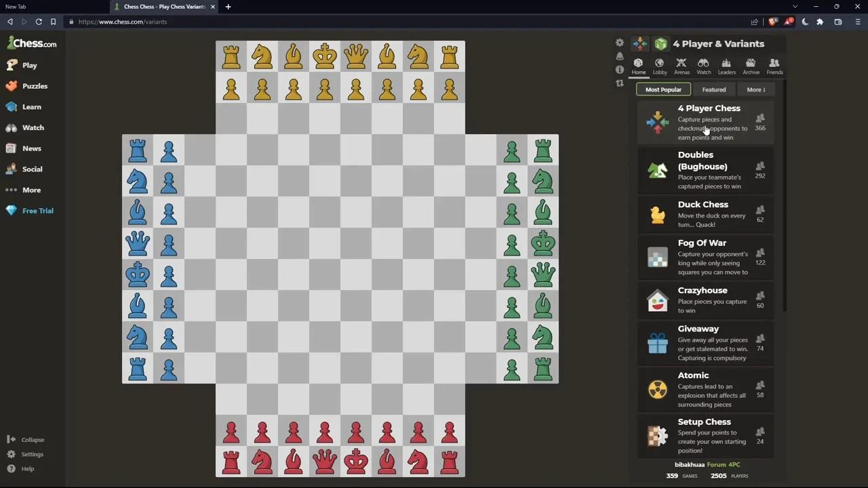Open the Friends icon in variants panel

(774, 66)
